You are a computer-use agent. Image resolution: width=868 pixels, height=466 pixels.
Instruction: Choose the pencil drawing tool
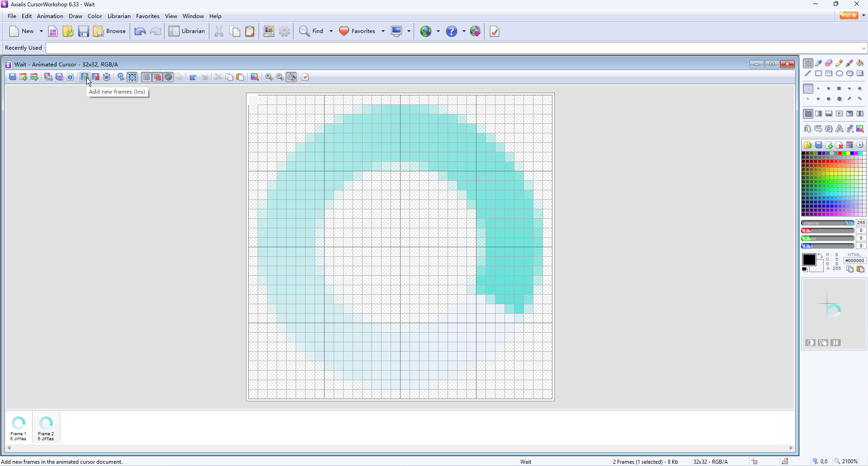[839, 63]
